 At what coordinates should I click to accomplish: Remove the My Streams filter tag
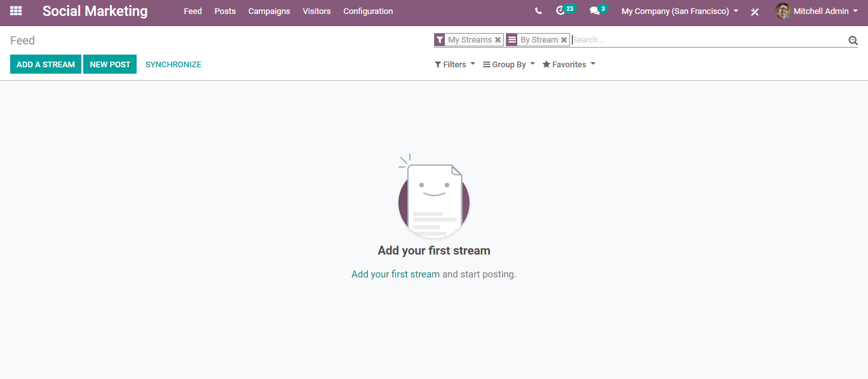(498, 40)
